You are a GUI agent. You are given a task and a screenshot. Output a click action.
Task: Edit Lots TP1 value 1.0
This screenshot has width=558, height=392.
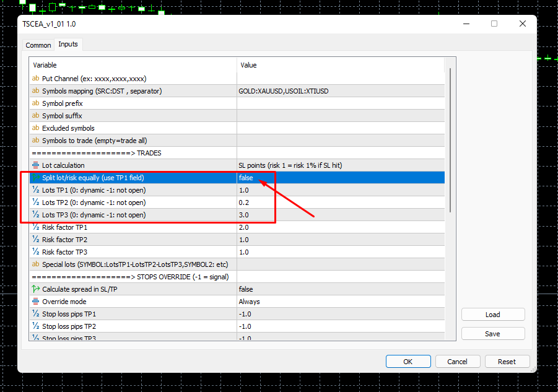(341, 190)
